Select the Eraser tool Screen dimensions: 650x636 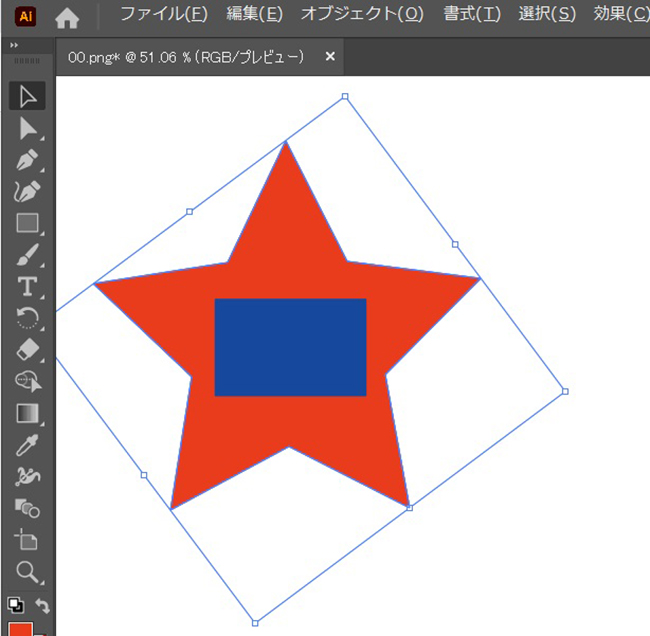tap(27, 350)
